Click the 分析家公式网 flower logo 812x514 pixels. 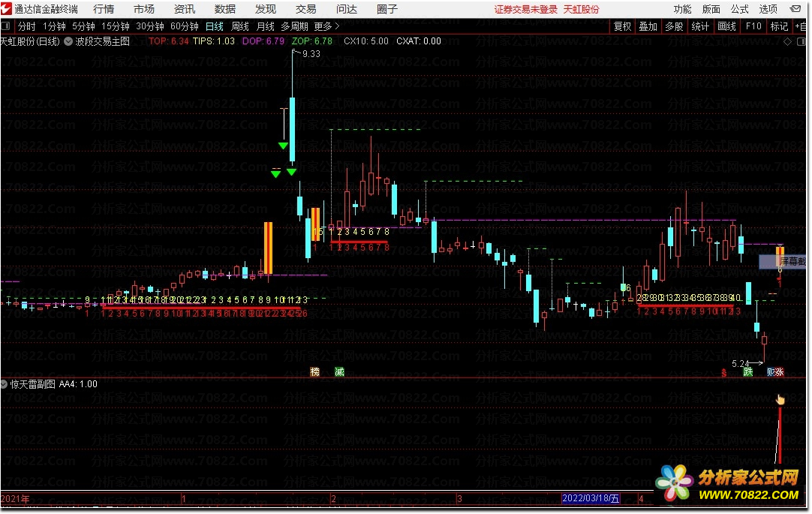pos(674,482)
